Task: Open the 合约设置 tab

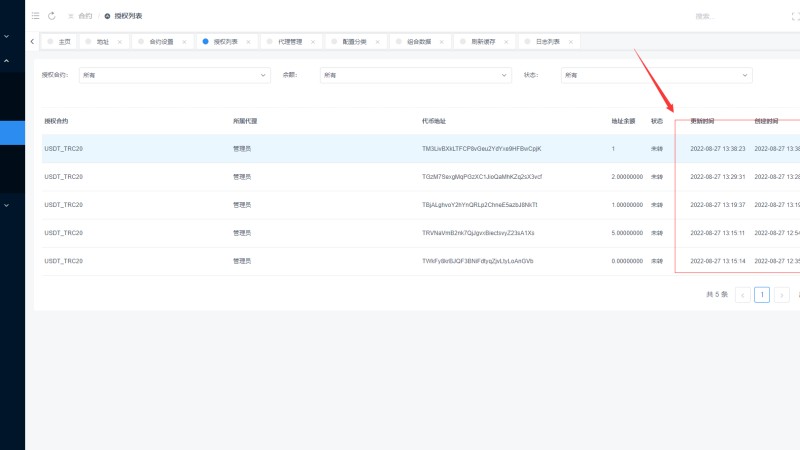Action: [161, 42]
